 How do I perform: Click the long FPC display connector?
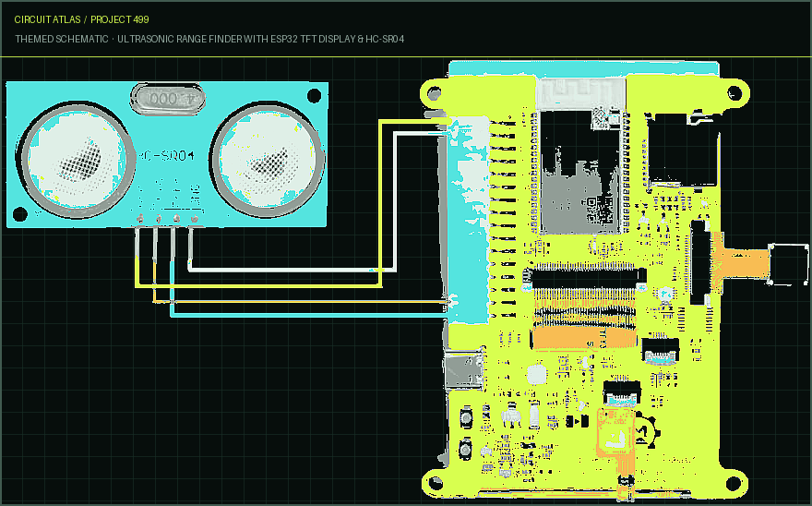click(584, 279)
